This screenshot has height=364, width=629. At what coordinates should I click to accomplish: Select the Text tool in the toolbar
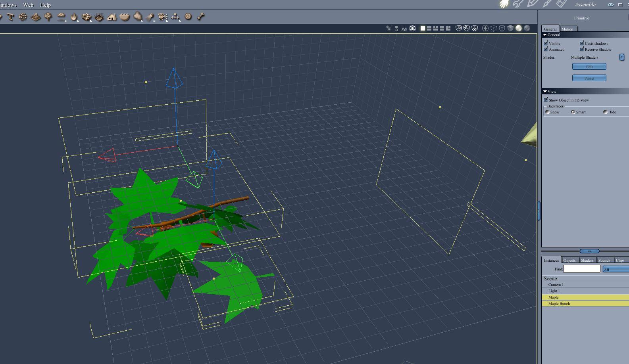pos(11,17)
